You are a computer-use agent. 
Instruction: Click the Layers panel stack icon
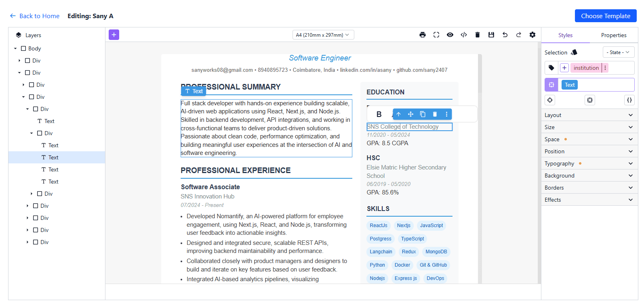pyautogui.click(x=19, y=35)
